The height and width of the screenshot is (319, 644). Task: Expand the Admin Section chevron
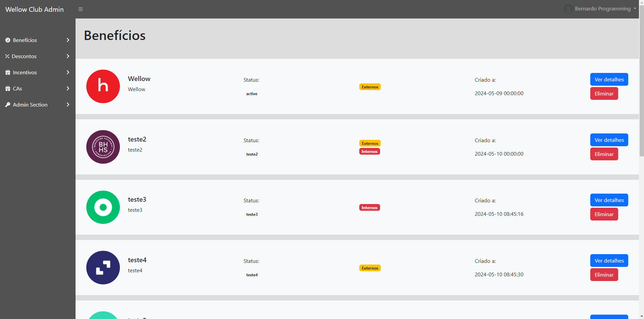68,105
